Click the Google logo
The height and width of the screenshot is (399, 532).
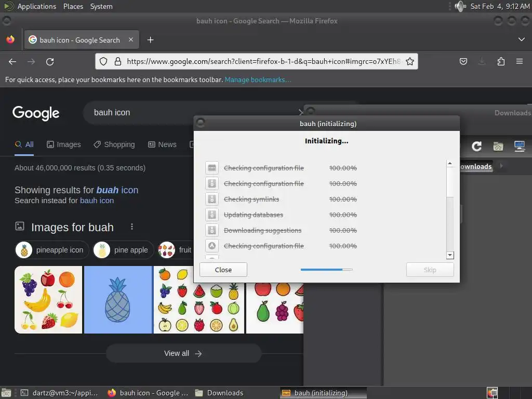[x=36, y=113]
